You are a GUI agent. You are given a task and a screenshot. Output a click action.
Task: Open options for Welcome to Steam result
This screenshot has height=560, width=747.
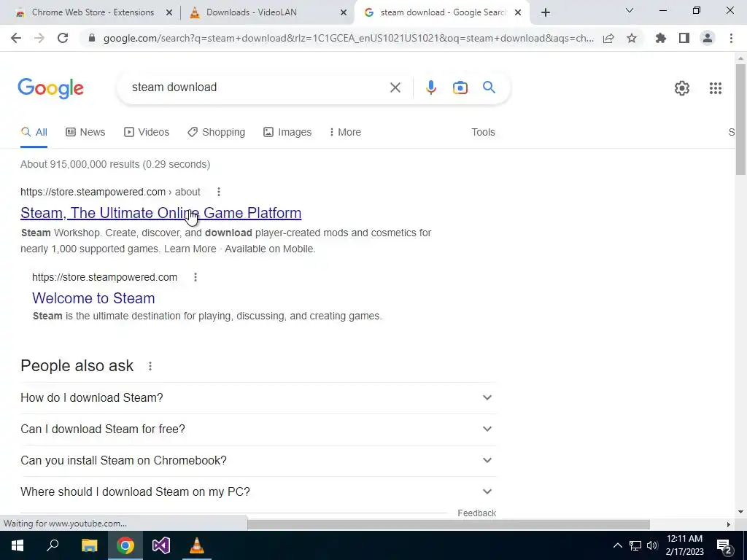click(196, 277)
